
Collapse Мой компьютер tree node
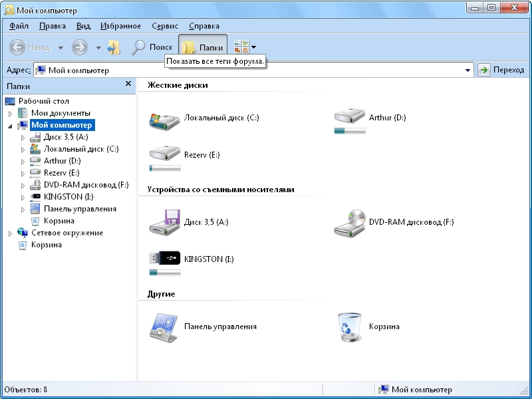[x=10, y=126]
